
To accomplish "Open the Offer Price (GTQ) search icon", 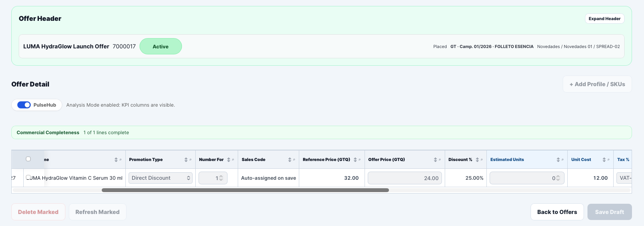I will coord(440,160).
